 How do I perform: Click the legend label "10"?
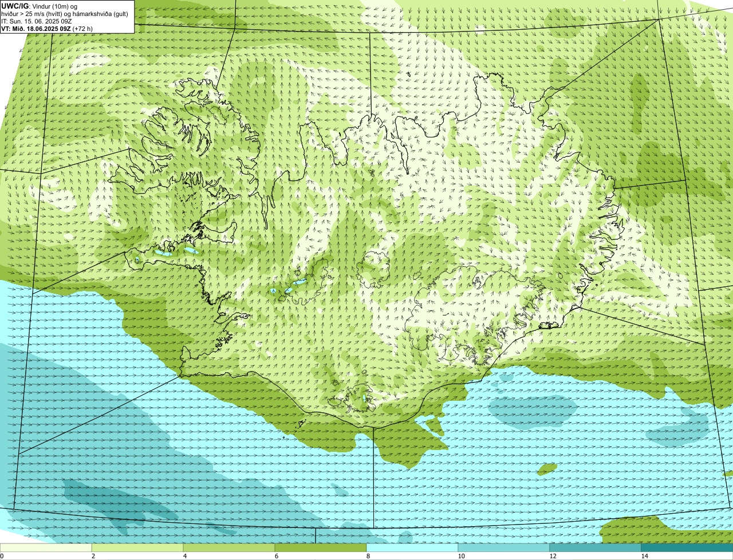(460, 556)
